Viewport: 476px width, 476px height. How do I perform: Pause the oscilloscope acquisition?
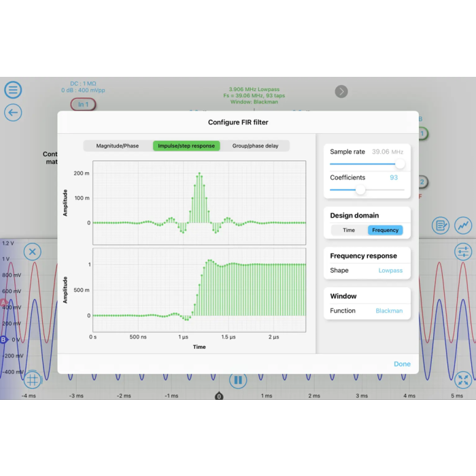(x=237, y=380)
